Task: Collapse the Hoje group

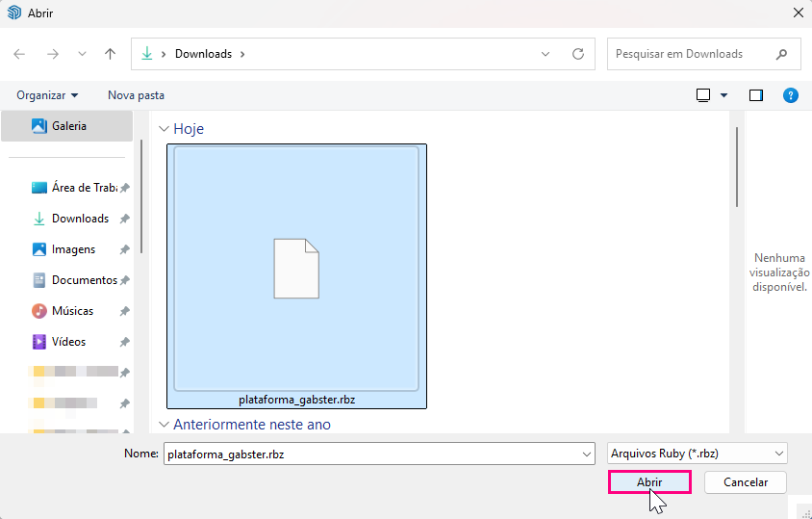Action: pos(164,129)
